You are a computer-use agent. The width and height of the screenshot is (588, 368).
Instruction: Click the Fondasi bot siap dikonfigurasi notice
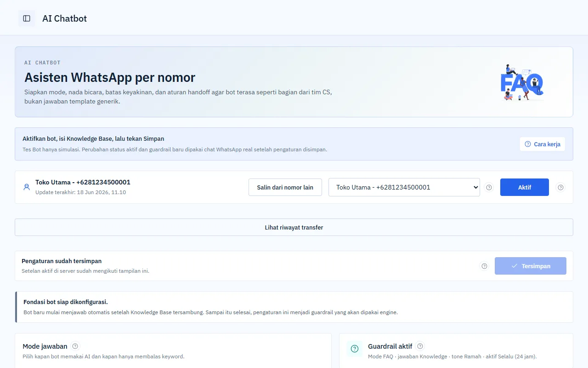point(294,307)
